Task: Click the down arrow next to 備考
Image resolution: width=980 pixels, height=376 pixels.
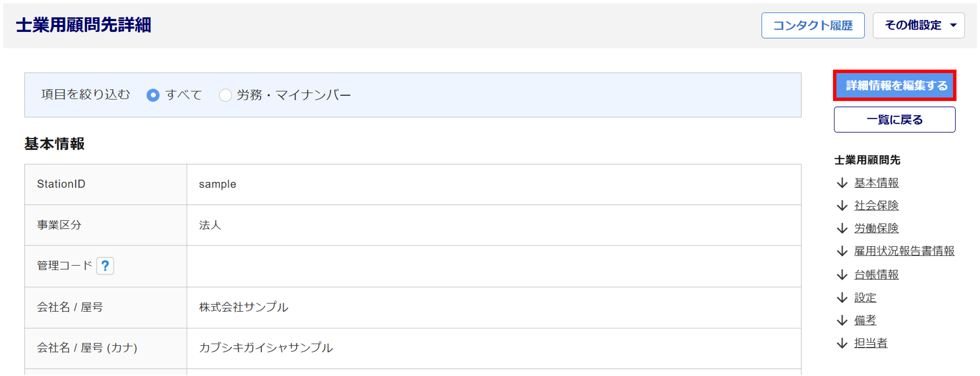Action: tap(842, 320)
